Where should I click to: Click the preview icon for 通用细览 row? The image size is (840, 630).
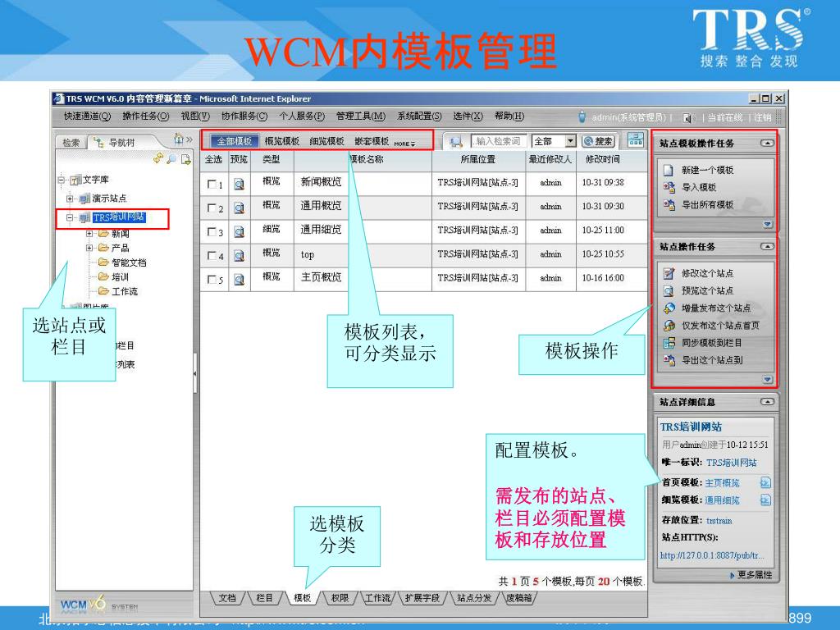pyautogui.click(x=240, y=232)
